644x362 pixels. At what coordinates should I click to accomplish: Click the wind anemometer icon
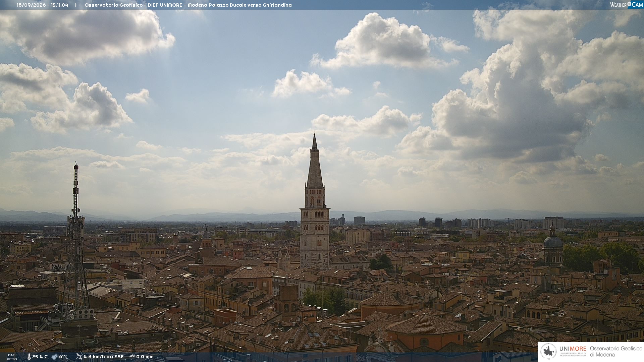[x=79, y=357]
